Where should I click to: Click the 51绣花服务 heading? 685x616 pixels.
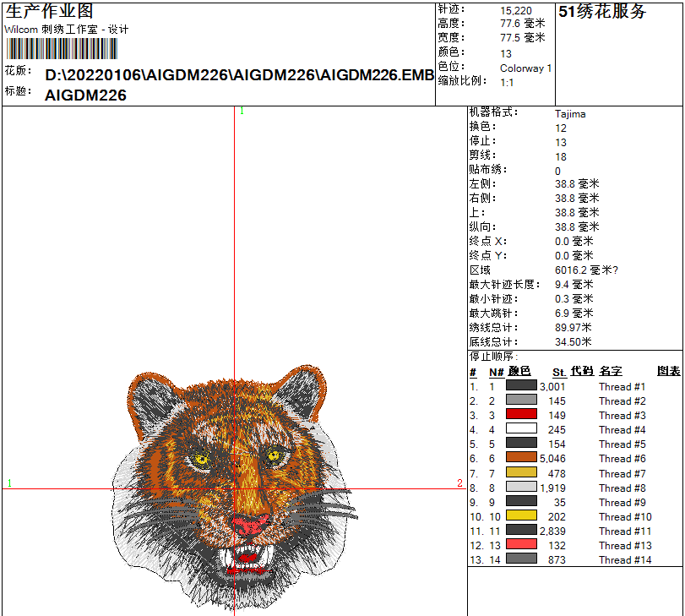coord(602,12)
